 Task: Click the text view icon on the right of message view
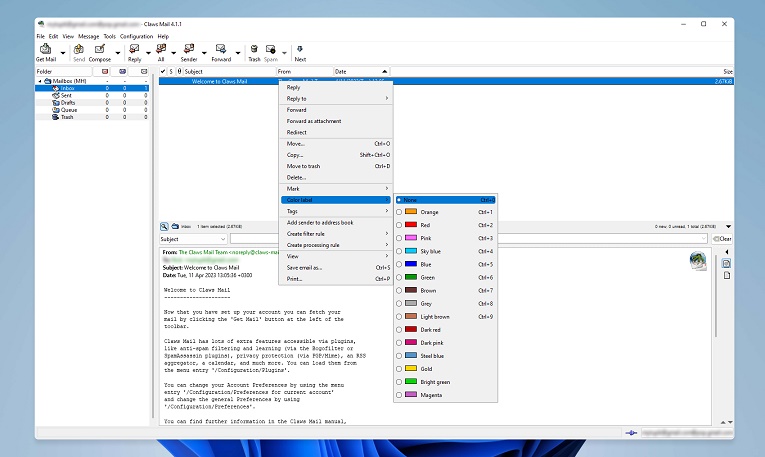726,263
